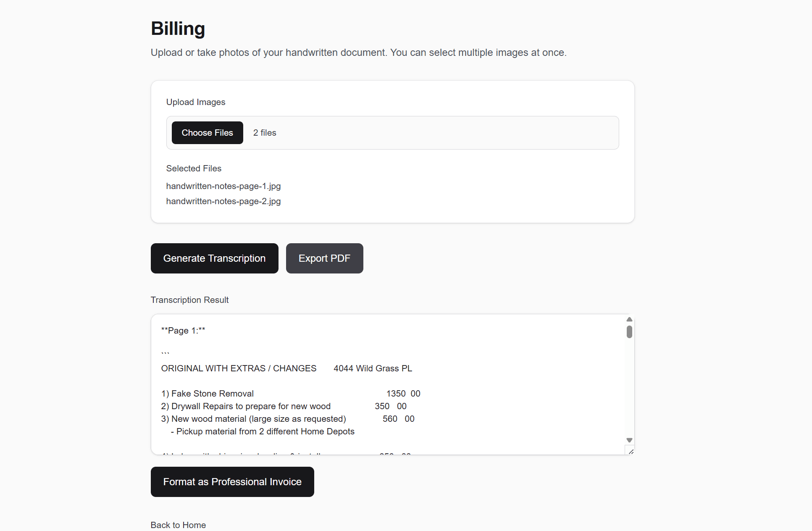Click the amount '350 00'
The height and width of the screenshot is (531, 812).
pyautogui.click(x=391, y=406)
